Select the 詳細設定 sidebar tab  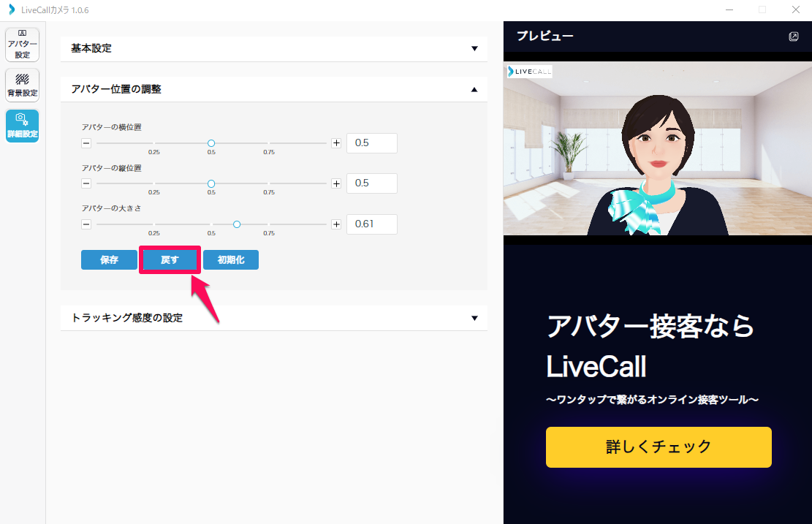coord(22,126)
